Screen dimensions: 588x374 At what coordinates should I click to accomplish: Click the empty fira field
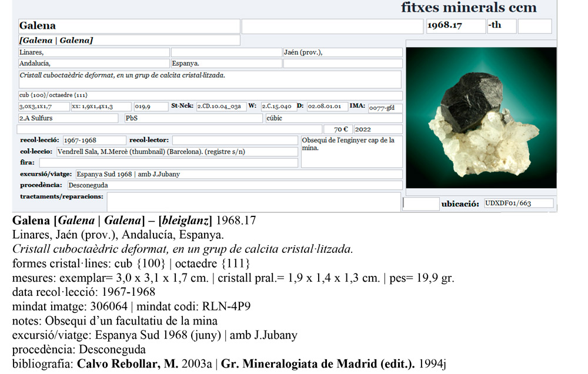[x=169, y=163]
